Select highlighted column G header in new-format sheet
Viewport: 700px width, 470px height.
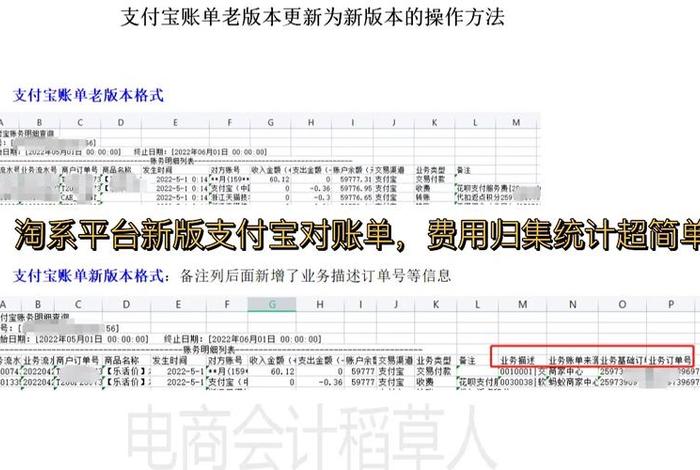point(272,304)
